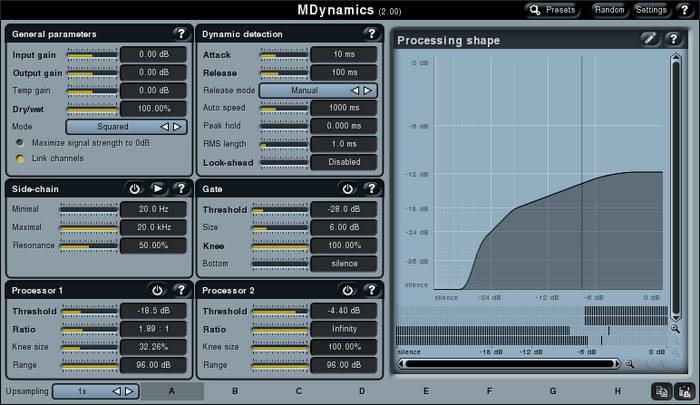Select preset slot B

pyautogui.click(x=235, y=391)
